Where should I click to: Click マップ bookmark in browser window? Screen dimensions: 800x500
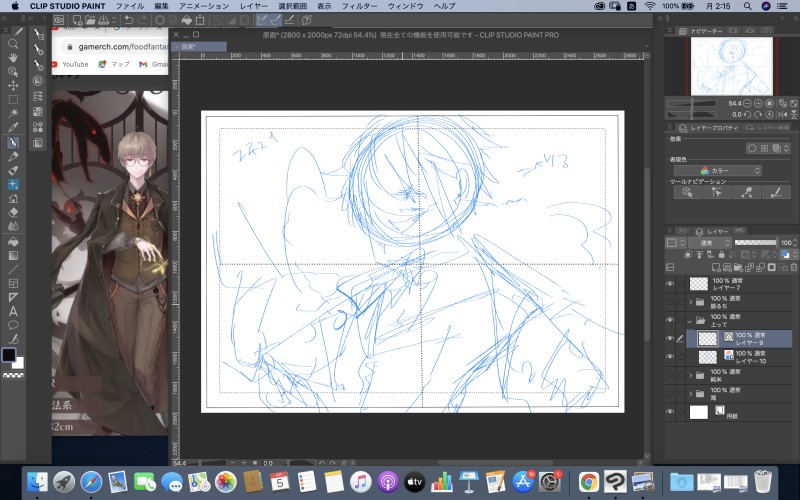[114, 64]
